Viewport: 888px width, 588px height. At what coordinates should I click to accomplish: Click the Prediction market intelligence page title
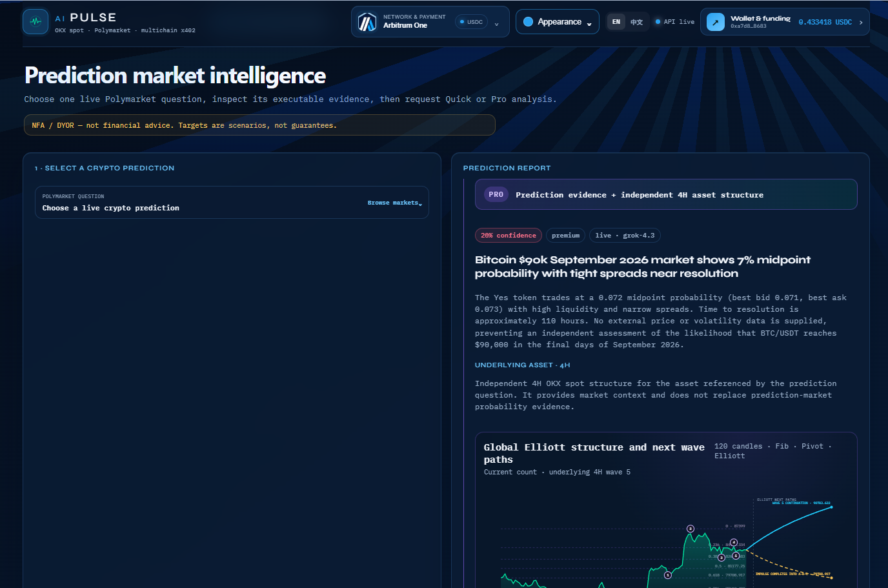[x=175, y=76]
